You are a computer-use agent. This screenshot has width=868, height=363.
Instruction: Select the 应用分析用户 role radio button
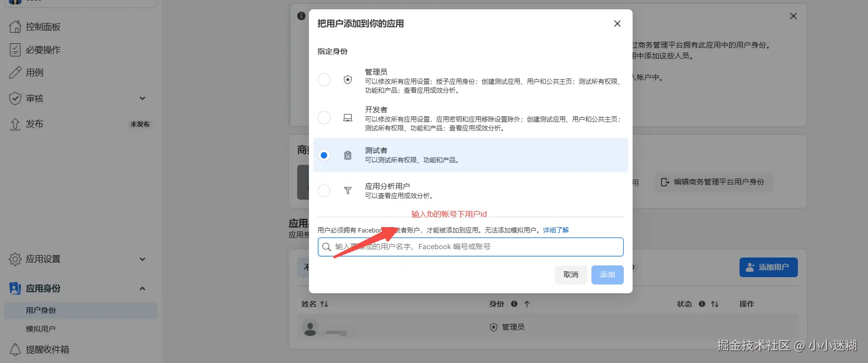point(324,190)
